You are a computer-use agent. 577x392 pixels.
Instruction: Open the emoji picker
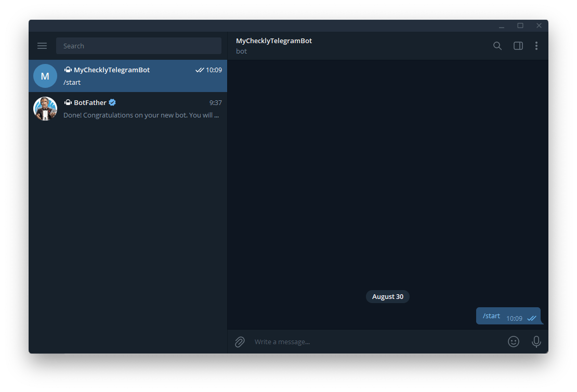click(514, 342)
